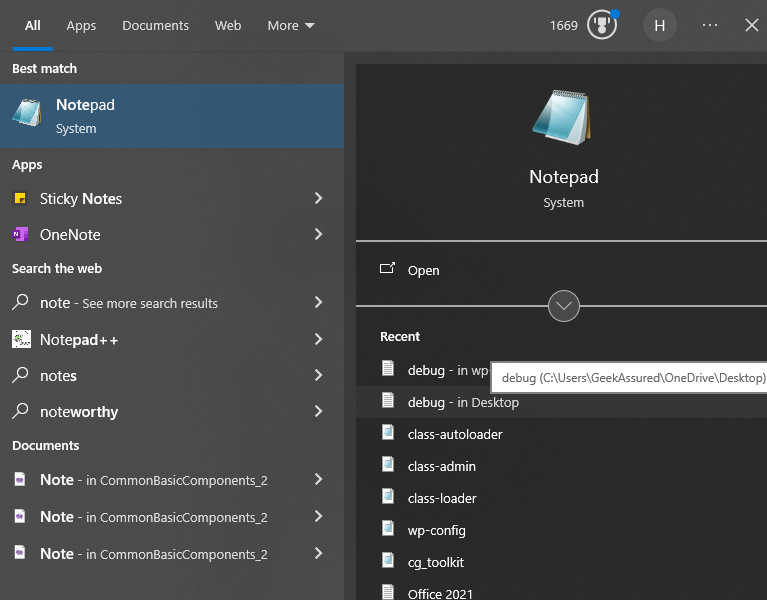The width and height of the screenshot is (767, 600).
Task: Click the 'Sticky Notes' app name
Action: (81, 199)
